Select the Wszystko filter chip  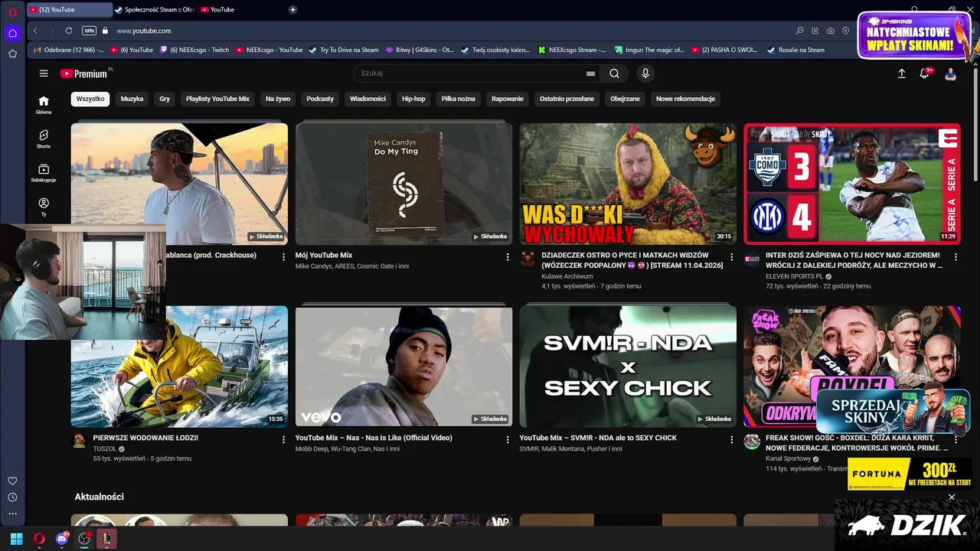(90, 99)
